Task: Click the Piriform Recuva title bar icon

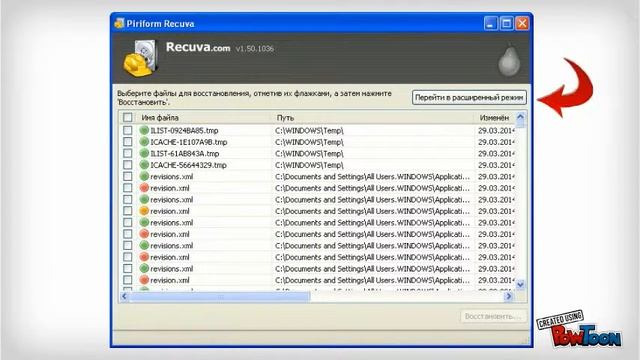Action: coord(119,23)
